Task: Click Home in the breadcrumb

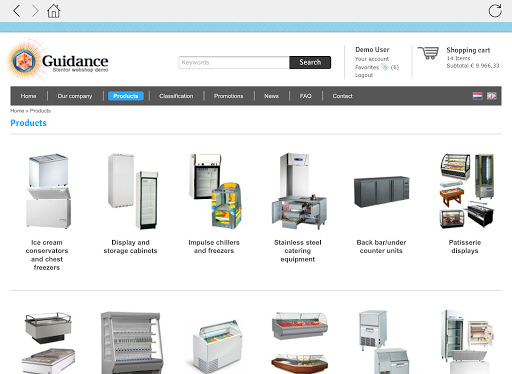Action: 17,111
